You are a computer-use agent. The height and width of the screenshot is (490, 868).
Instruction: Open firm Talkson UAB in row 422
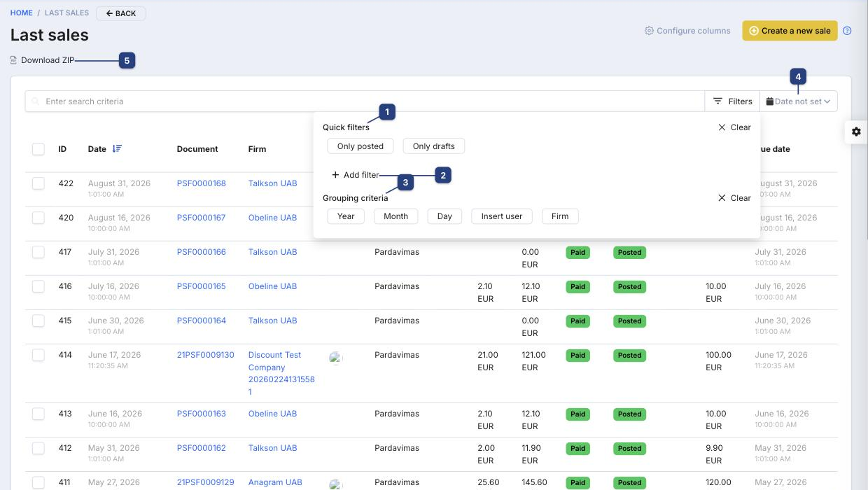273,183
